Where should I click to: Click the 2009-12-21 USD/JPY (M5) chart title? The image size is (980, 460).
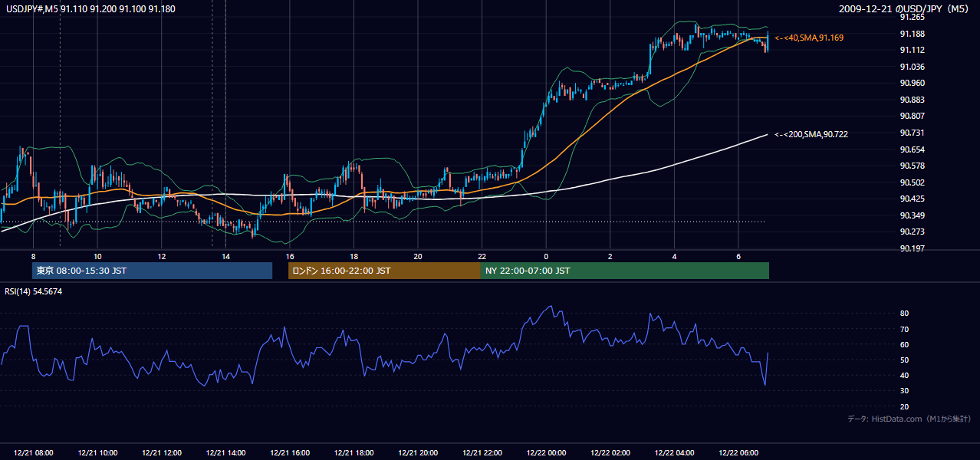(906, 8)
